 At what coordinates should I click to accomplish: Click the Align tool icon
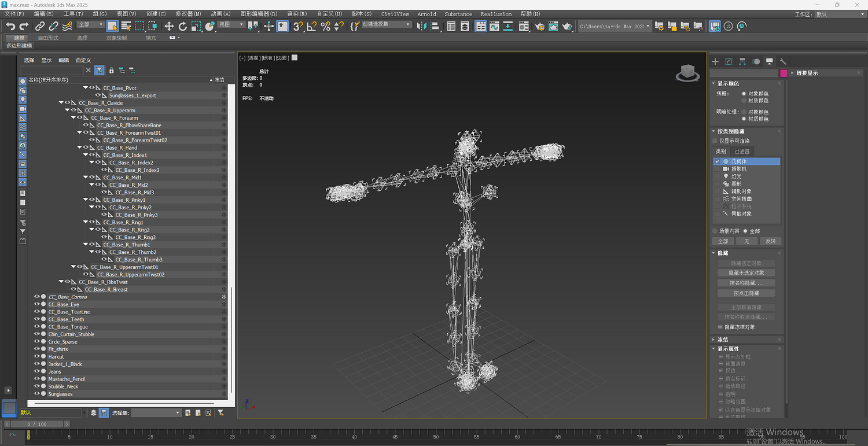[435, 26]
